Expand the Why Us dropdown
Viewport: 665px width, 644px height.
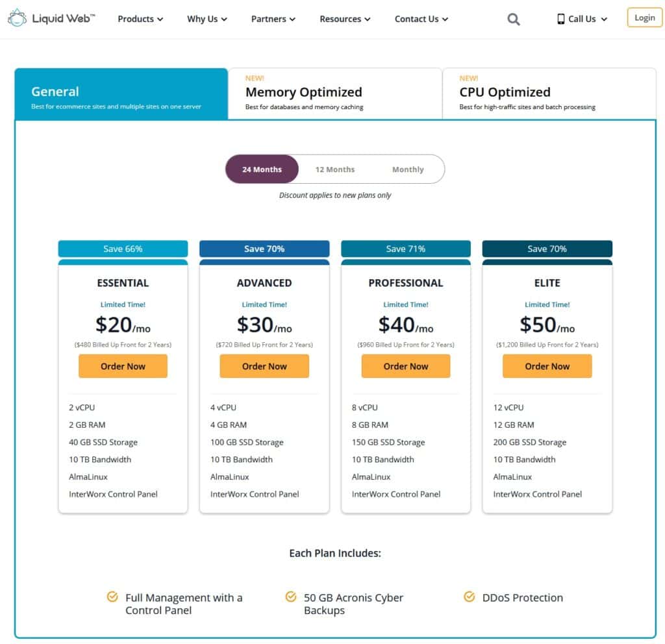tap(207, 19)
